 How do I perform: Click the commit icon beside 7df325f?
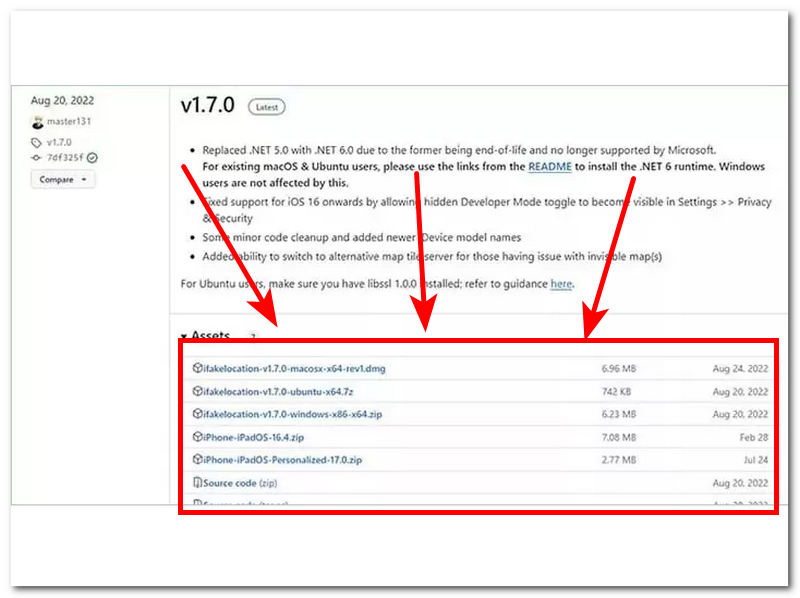[37, 158]
